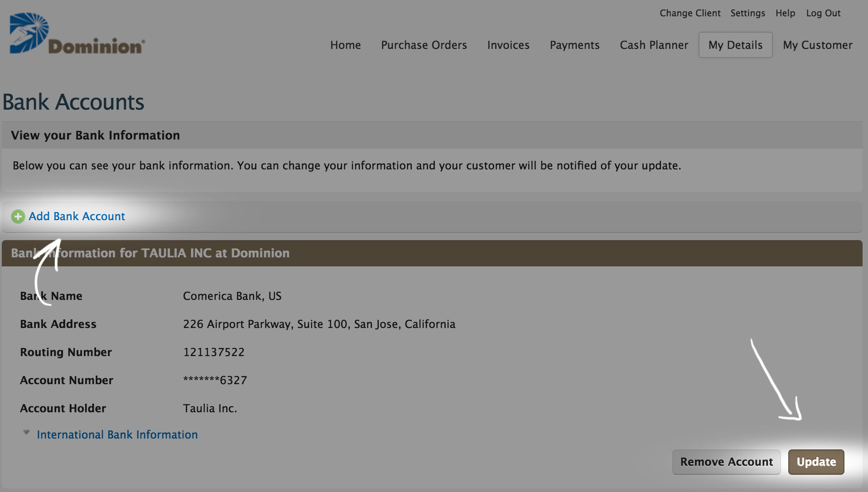
Task: Click the Bank Address label
Action: point(58,324)
